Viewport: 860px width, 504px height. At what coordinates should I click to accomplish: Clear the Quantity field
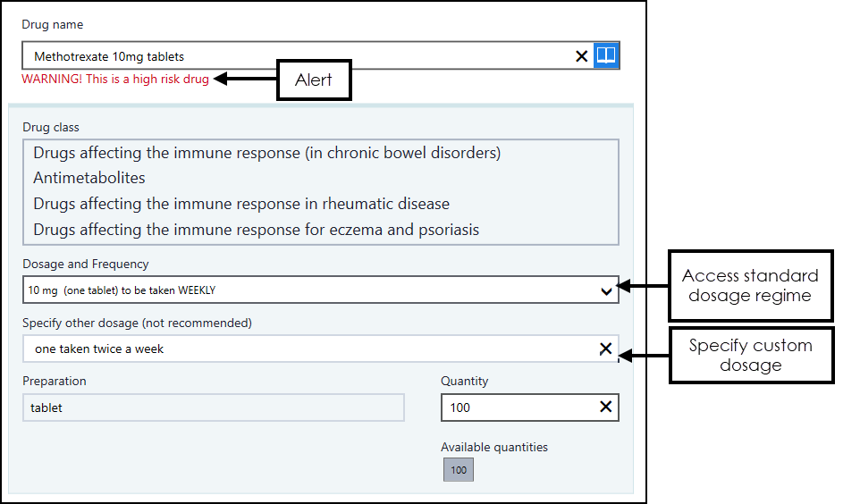tap(605, 407)
